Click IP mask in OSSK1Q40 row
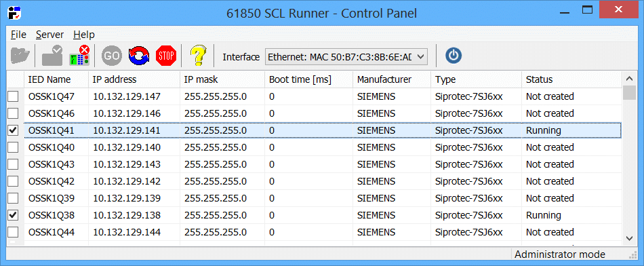This screenshot has height=266, width=644. click(216, 147)
